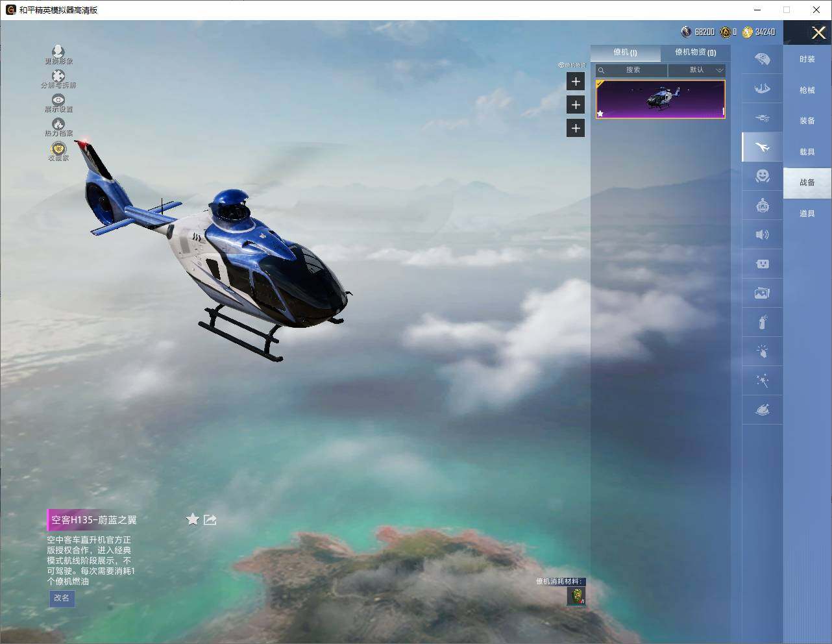
Task: Click the silver coin currency icon
Action: tap(686, 32)
